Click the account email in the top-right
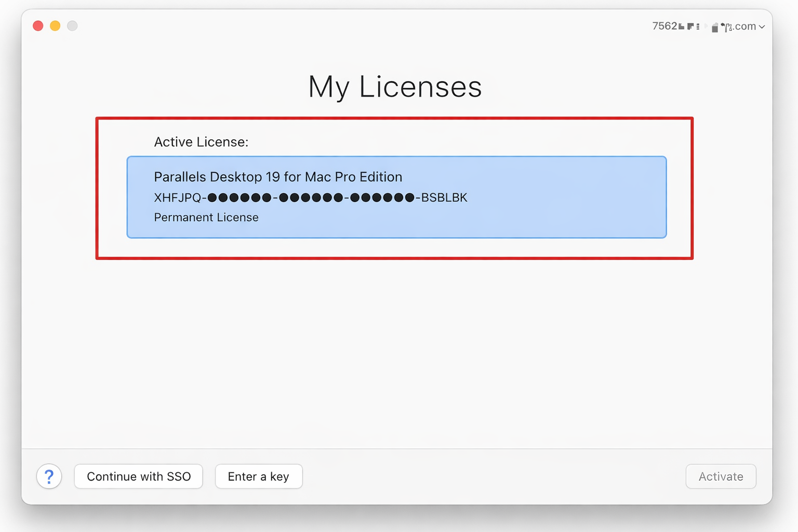This screenshot has width=798, height=532. [703, 26]
